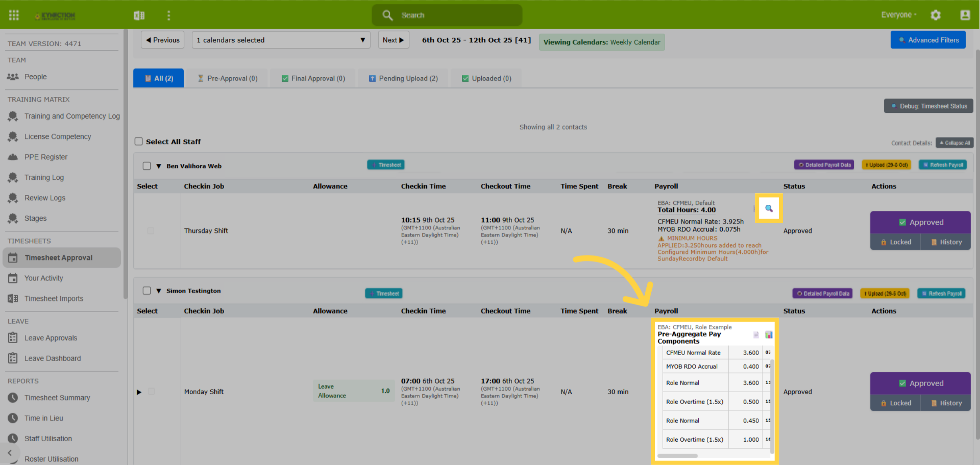Tick the checkbox for Ben Valihora Web
This screenshot has height=465, width=980.
[x=147, y=166]
